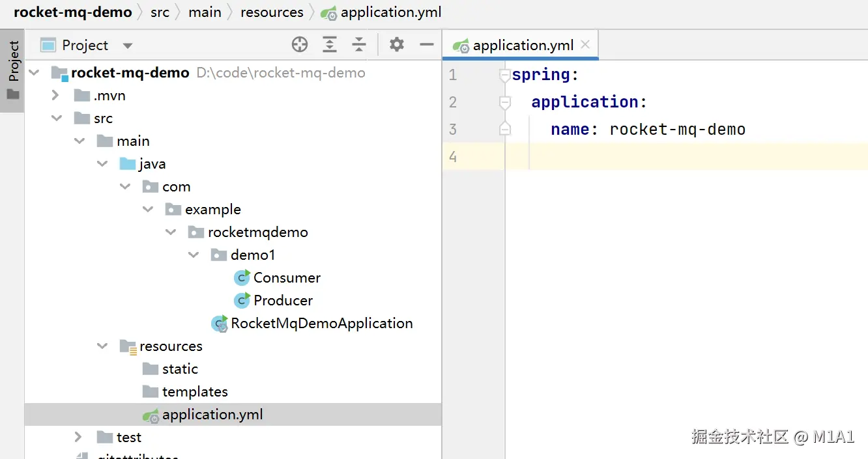The width and height of the screenshot is (868, 459).
Task: Select the Consumer class file
Action: [287, 278]
